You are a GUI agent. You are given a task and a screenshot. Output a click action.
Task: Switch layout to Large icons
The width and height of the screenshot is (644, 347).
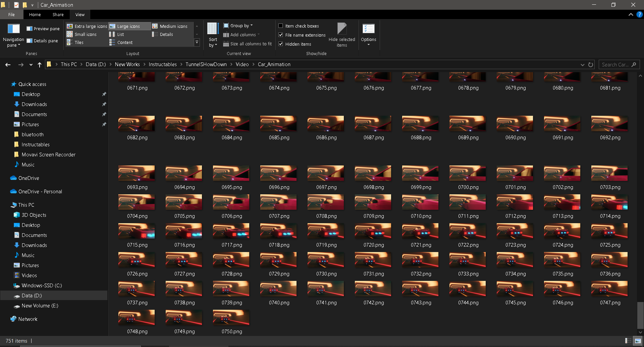point(129,26)
